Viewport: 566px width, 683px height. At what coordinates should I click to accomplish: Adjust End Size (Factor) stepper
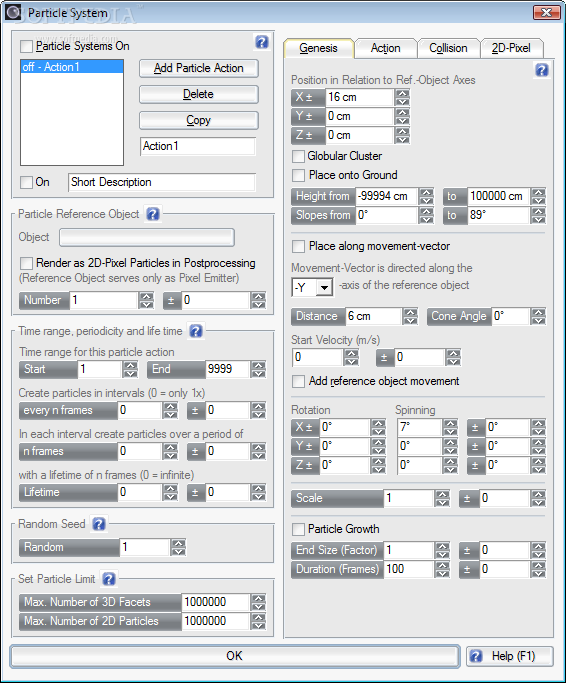tap(442, 551)
